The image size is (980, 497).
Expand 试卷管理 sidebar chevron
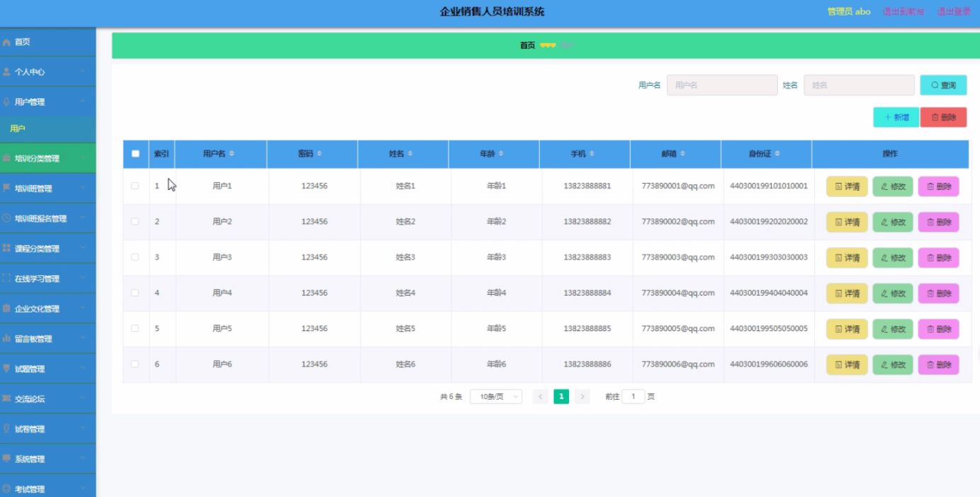point(84,429)
